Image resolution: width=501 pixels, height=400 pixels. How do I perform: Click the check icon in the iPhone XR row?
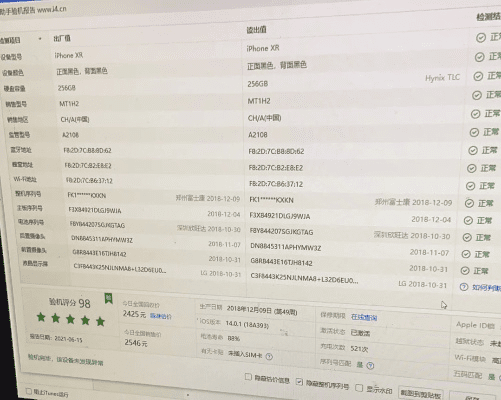coord(481,38)
